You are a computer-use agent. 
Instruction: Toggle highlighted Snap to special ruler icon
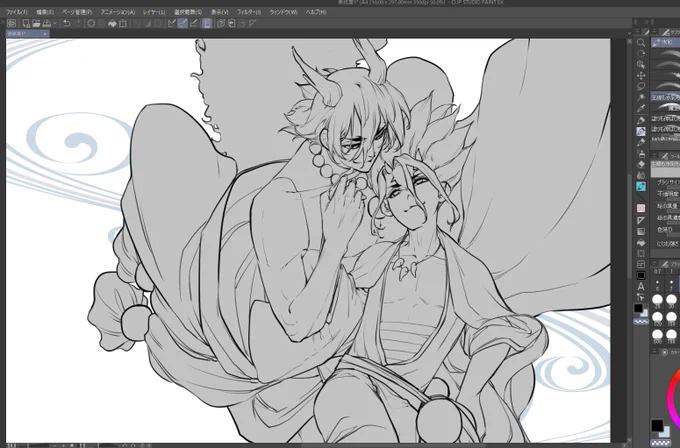(x=183, y=23)
